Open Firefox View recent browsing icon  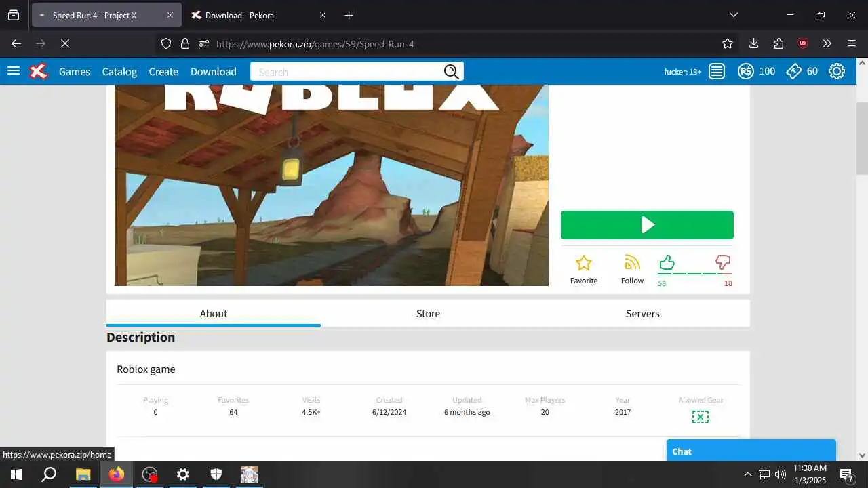pyautogui.click(x=14, y=15)
